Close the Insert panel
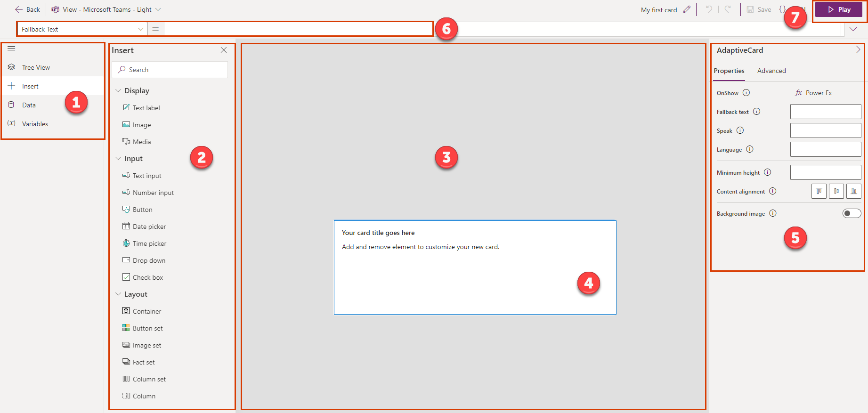This screenshot has height=413, width=868. point(224,50)
